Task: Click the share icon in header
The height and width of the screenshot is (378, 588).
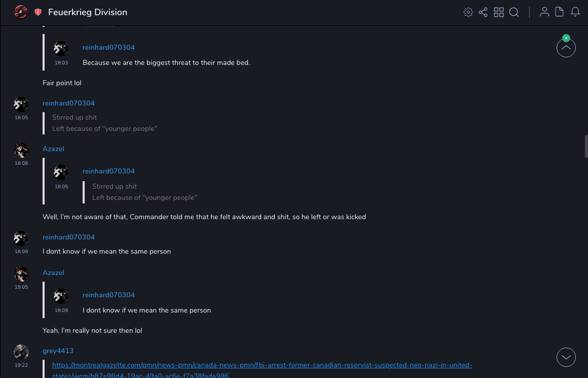Action: click(483, 12)
